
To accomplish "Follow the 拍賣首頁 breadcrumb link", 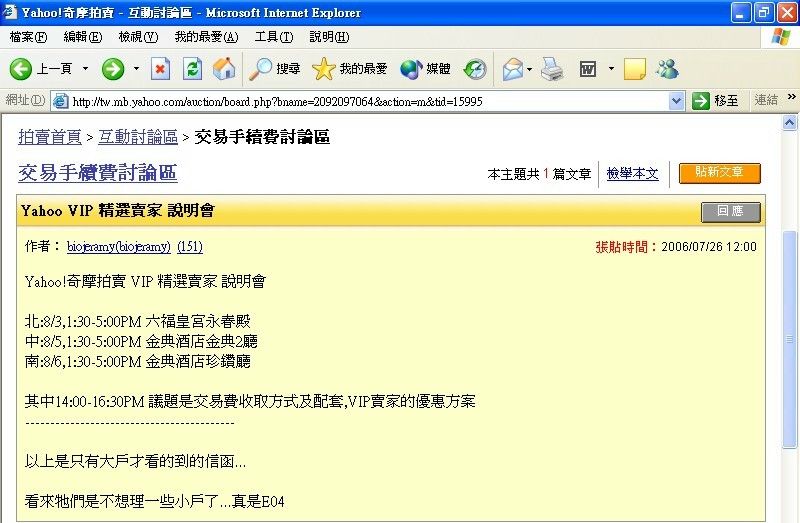I will coord(50,137).
